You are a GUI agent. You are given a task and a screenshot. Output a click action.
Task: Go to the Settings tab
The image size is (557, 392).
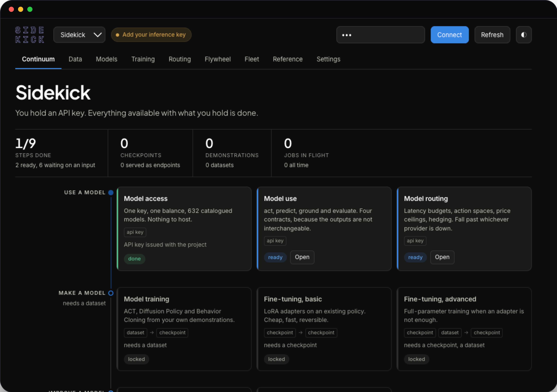click(328, 59)
